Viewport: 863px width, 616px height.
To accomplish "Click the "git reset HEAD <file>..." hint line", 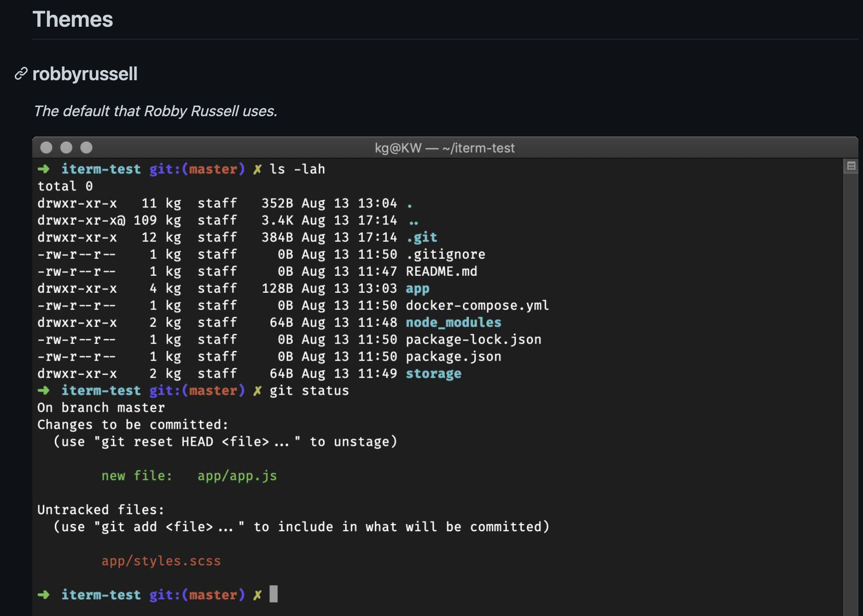I will click(225, 442).
